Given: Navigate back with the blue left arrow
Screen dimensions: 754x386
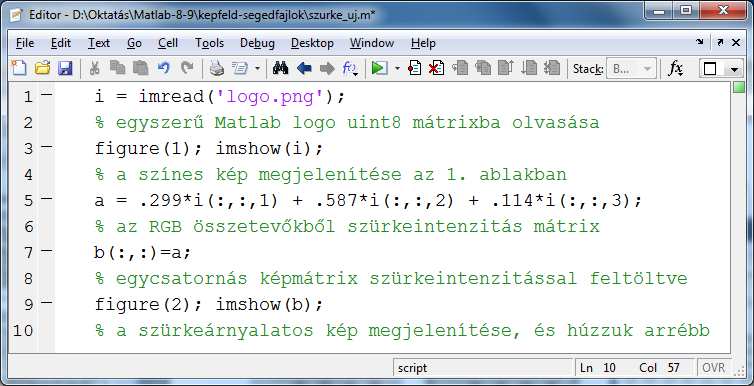Looking at the screenshot, I should (x=304, y=69).
